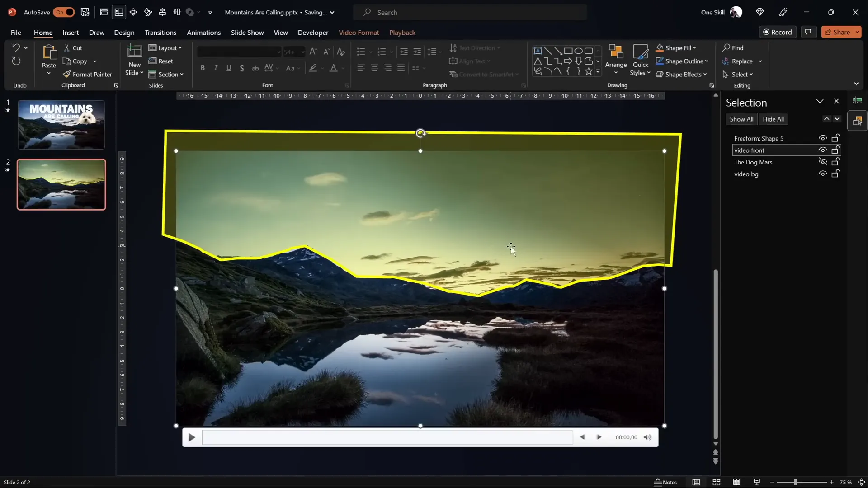This screenshot has width=868, height=488.
Task: Click the Record button
Action: (x=778, y=32)
